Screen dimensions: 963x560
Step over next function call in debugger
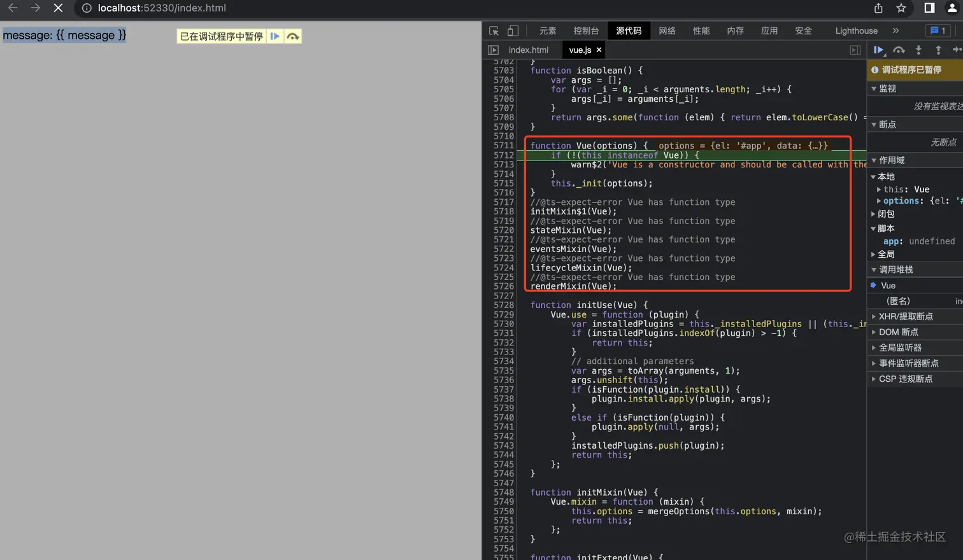[x=899, y=50]
